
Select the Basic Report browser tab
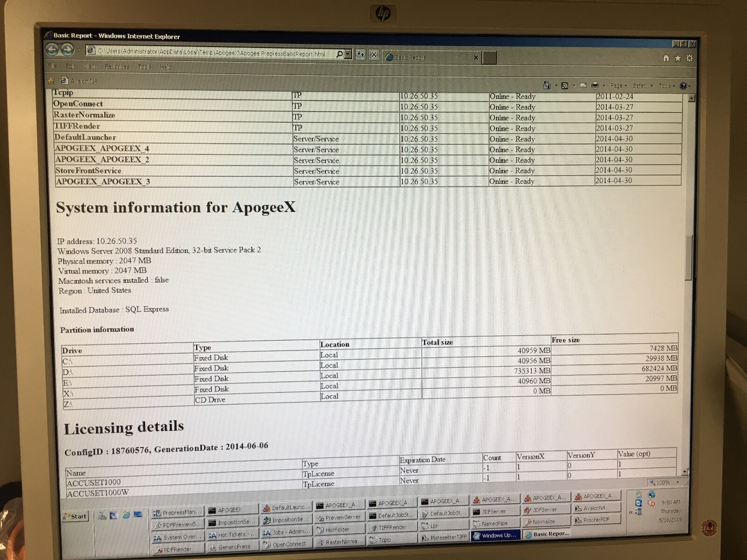[x=432, y=57]
